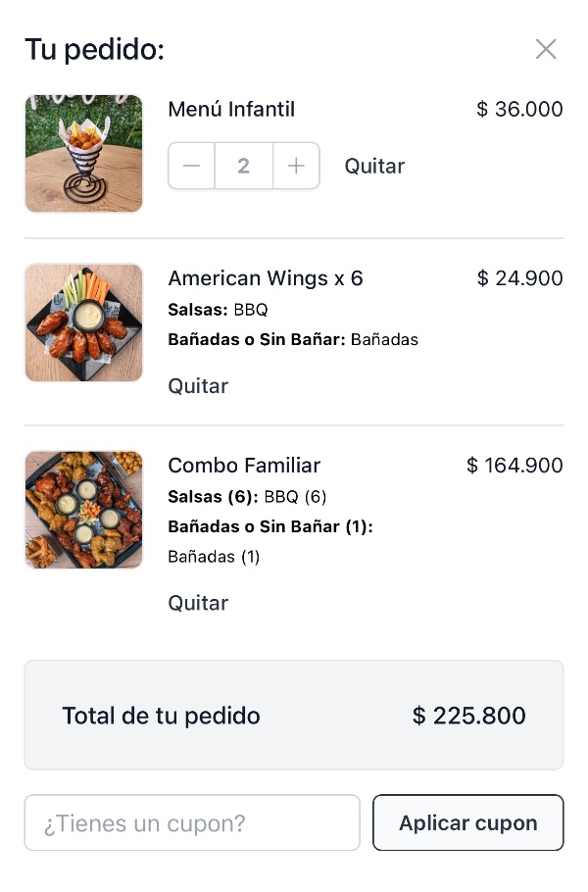Image resolution: width=588 pixels, height=892 pixels.
Task: Decrease Menú Infantil quantity with minus
Action: [191, 166]
